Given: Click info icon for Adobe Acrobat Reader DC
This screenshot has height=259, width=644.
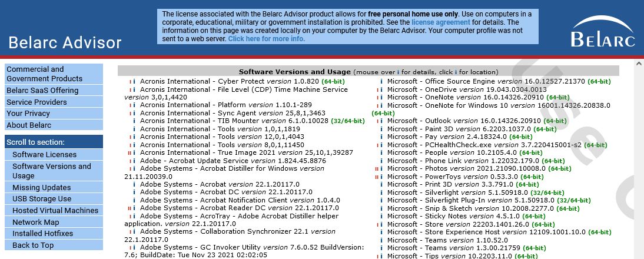Looking at the screenshot, I should [x=134, y=208].
